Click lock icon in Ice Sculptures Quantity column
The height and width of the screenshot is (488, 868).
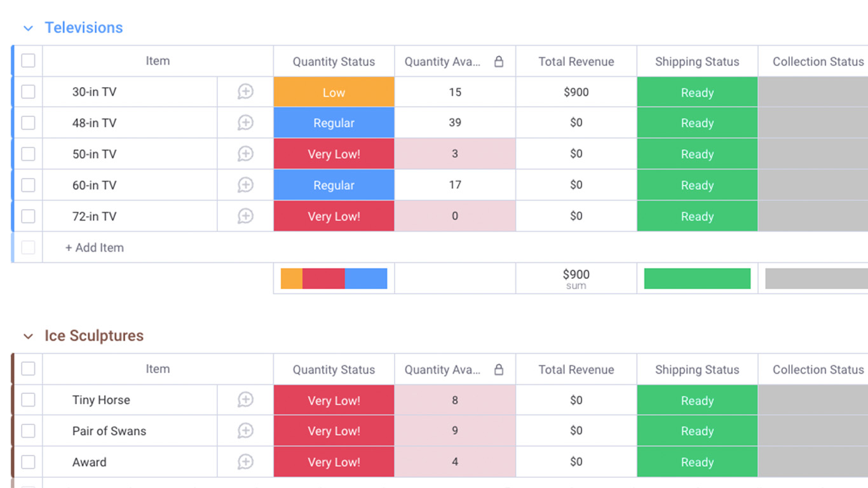(499, 369)
